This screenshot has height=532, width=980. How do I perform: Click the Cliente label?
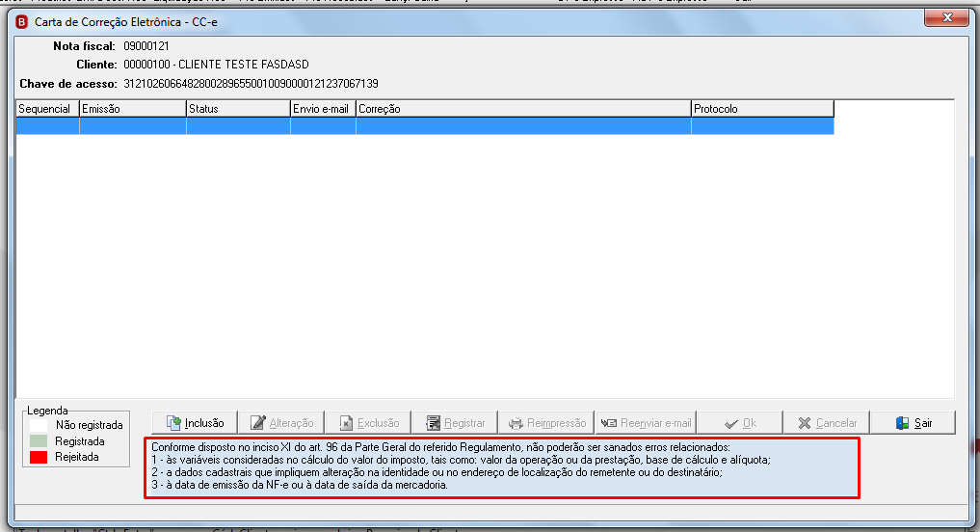[96, 65]
